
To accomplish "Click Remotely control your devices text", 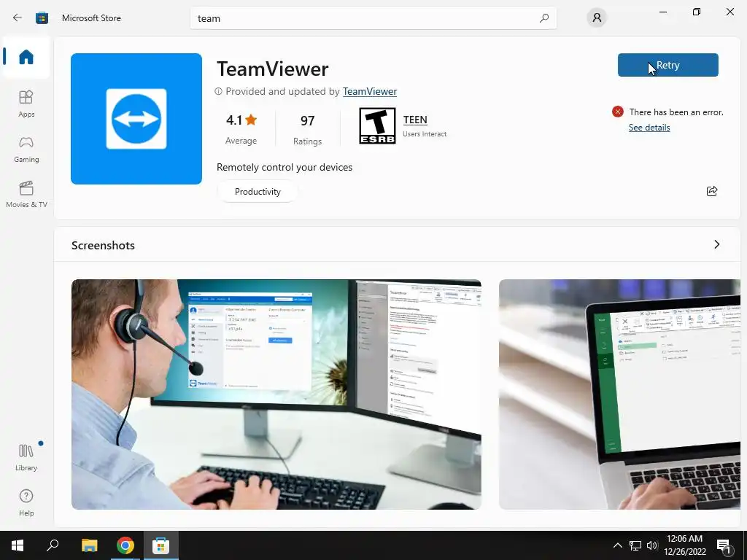I will point(285,167).
